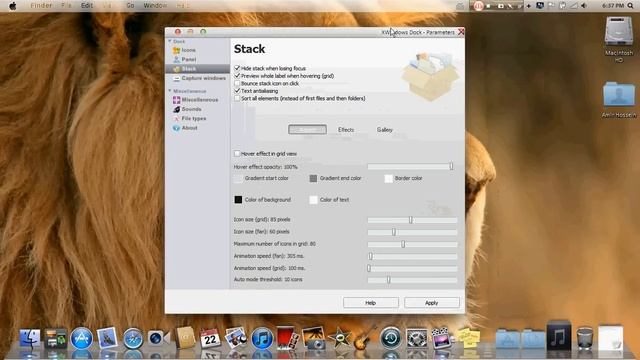Pick the Border color swatch
640x360 pixels.
[388, 178]
